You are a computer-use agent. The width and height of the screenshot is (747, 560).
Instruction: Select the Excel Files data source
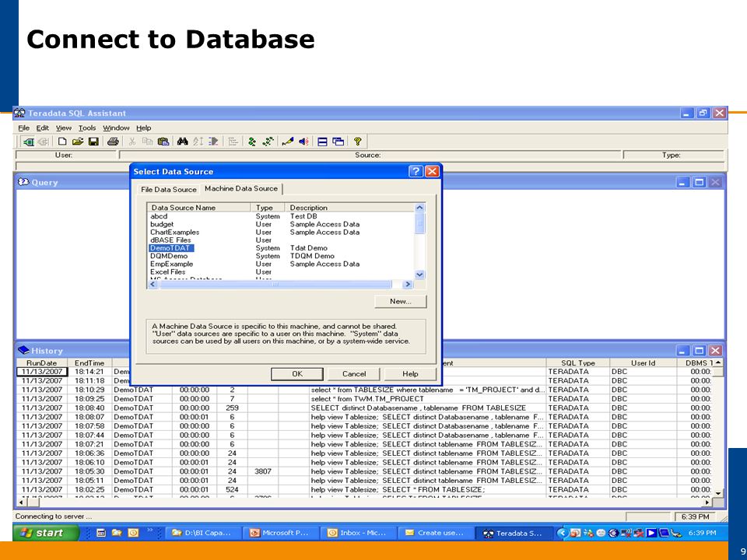coord(168,272)
